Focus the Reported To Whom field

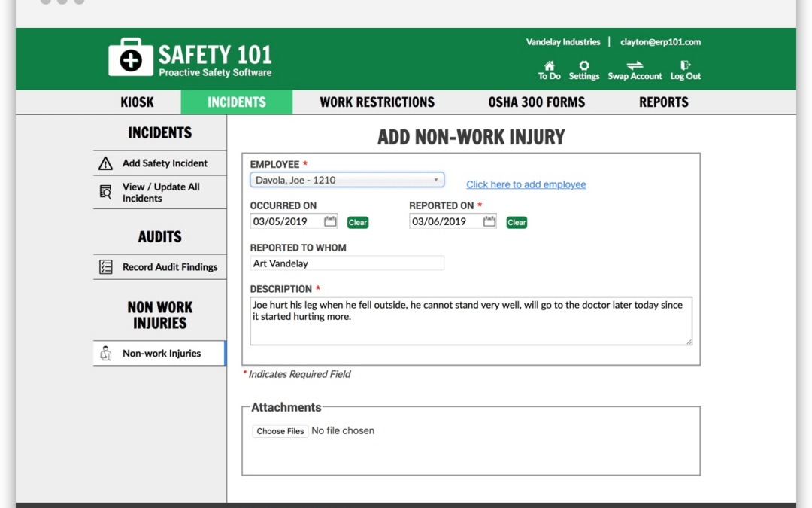click(x=347, y=263)
